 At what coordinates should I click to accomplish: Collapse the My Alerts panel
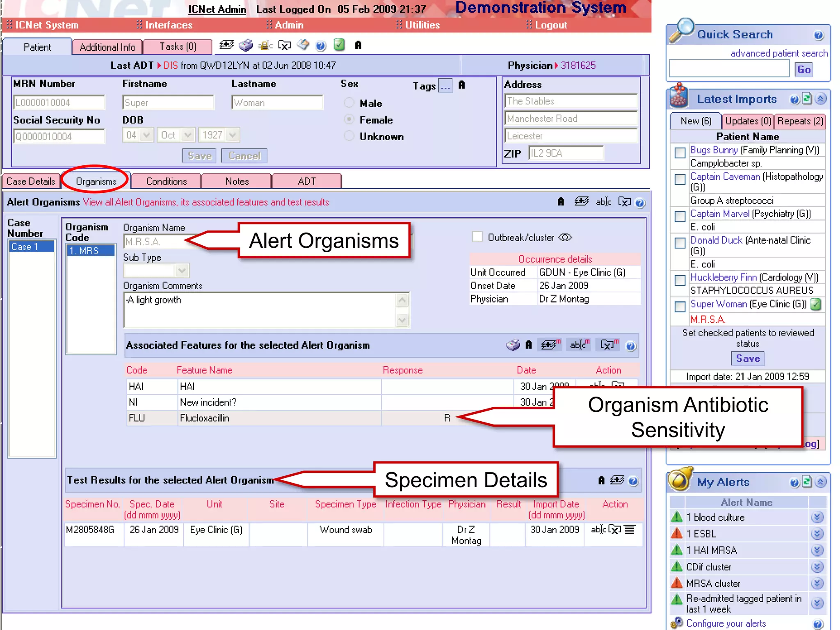[820, 482]
